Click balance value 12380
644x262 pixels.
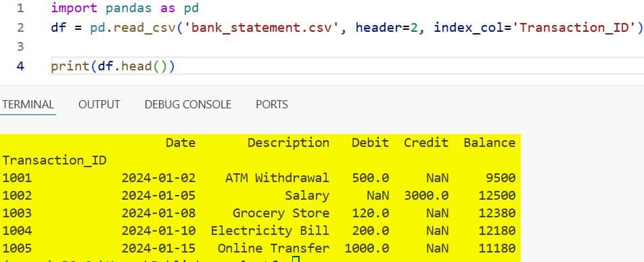click(x=497, y=213)
